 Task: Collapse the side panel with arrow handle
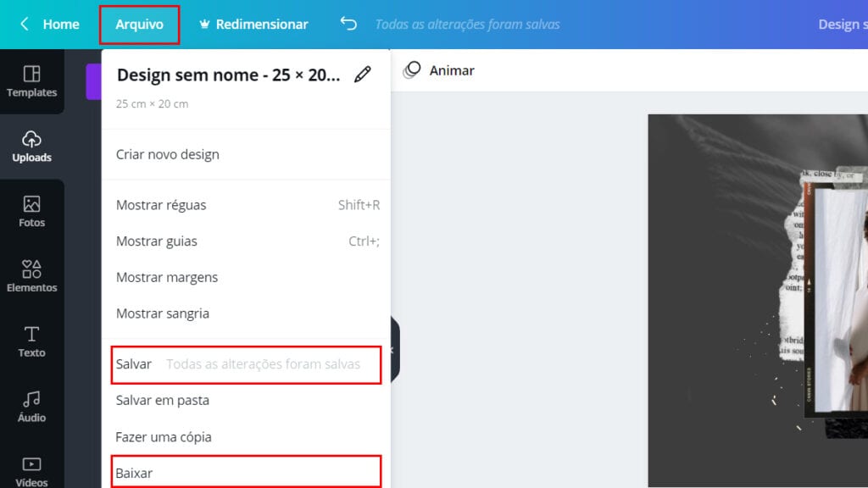point(395,350)
